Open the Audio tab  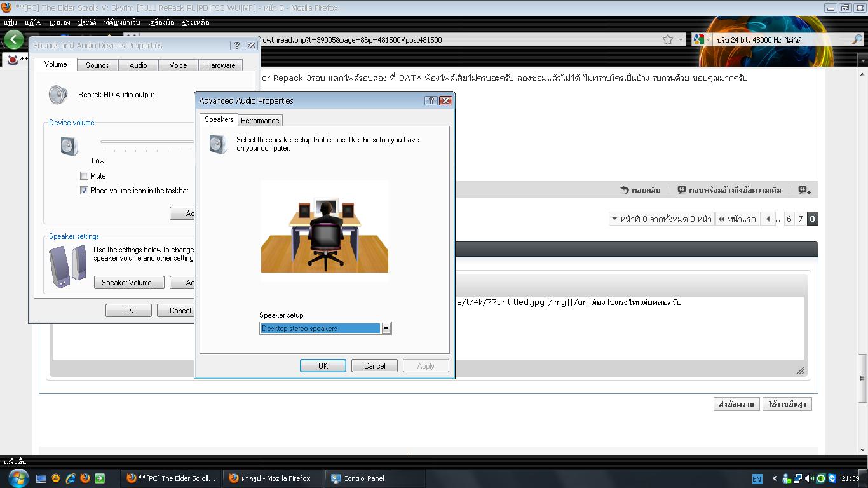tap(138, 65)
